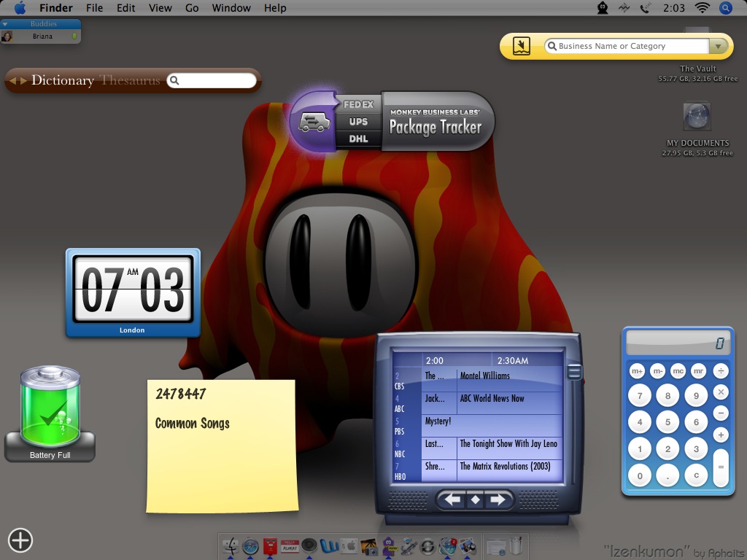This screenshot has height=560, width=747.
Task: Select UPS carrier in Package Tracker
Action: [358, 122]
